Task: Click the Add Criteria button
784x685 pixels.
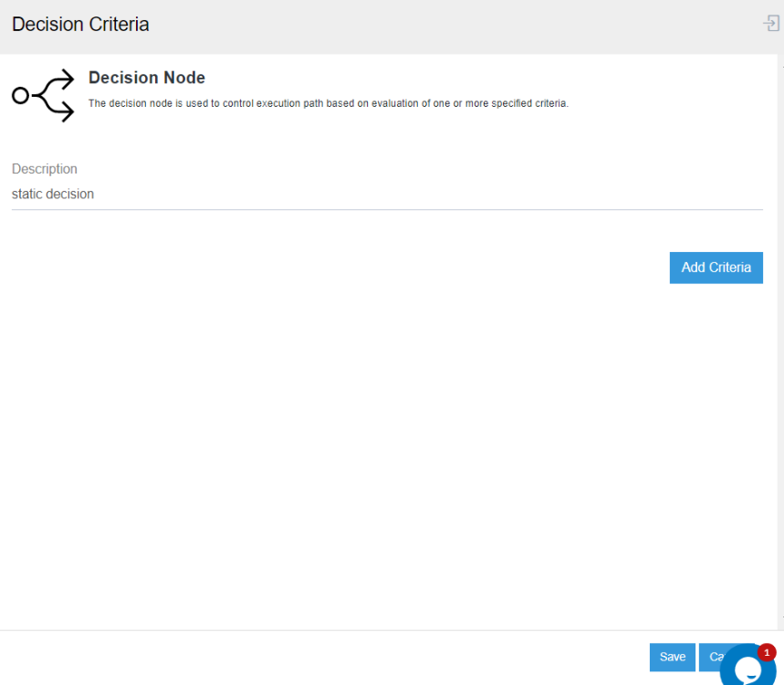Action: click(716, 268)
